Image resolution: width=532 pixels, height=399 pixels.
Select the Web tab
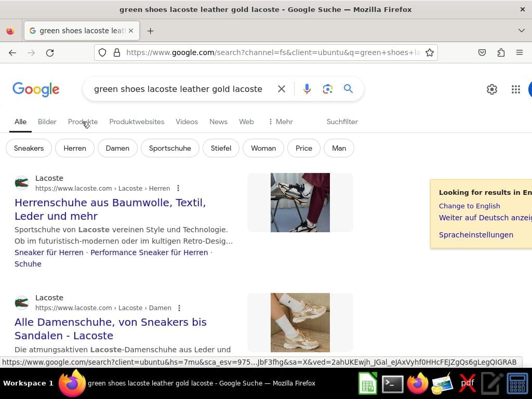pyautogui.click(x=246, y=122)
